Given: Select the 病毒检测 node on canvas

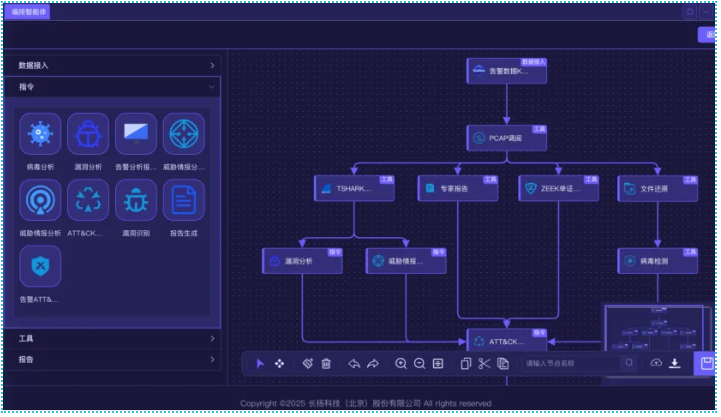Looking at the screenshot, I should click(x=657, y=261).
